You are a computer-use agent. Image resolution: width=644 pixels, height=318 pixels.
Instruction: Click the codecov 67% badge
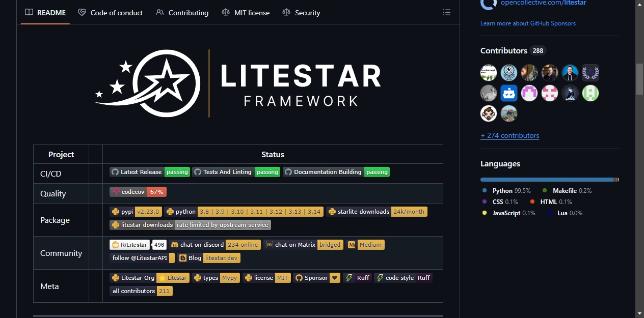(138, 192)
